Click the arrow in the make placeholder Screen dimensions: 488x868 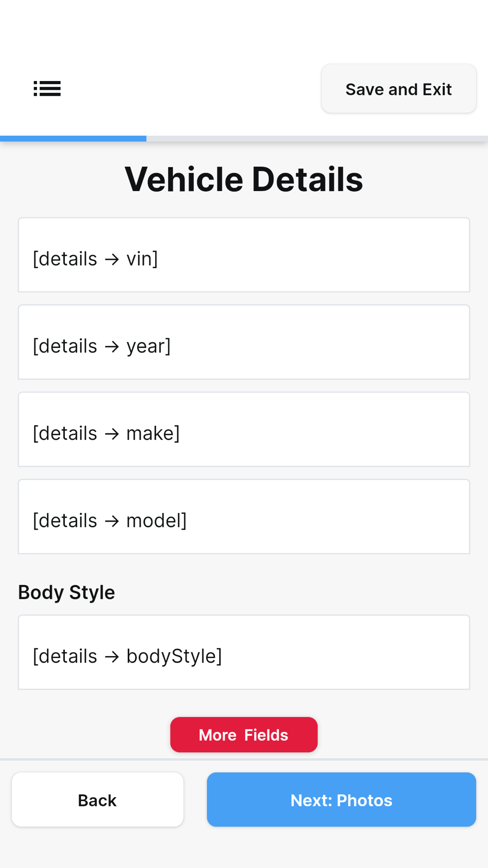click(112, 434)
